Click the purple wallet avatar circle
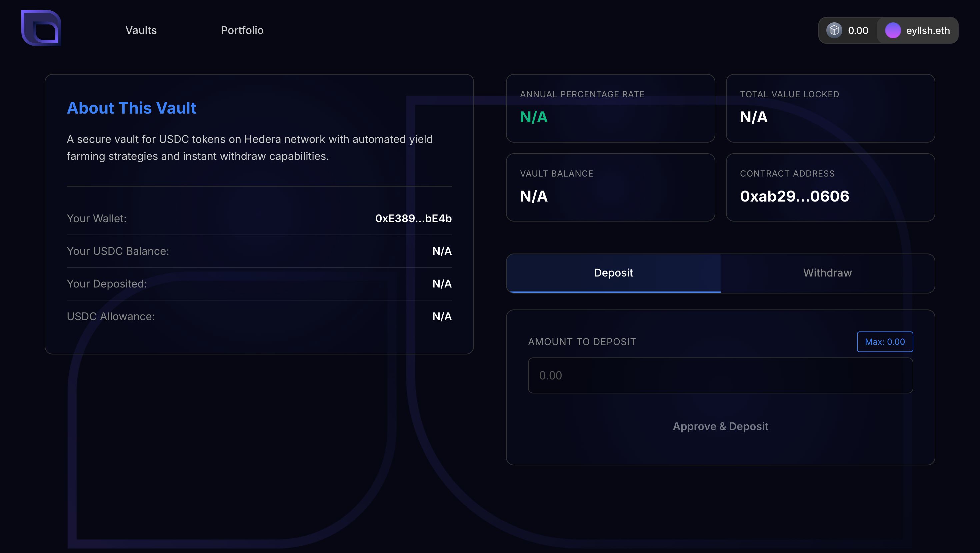 (893, 30)
